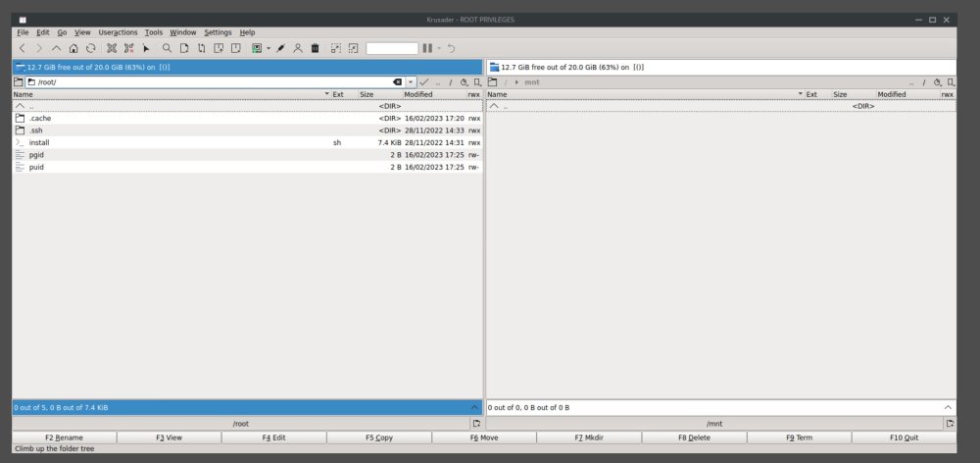The height and width of the screenshot is (463, 980).
Task: Click right panel root slash button
Action: pyautogui.click(x=924, y=82)
